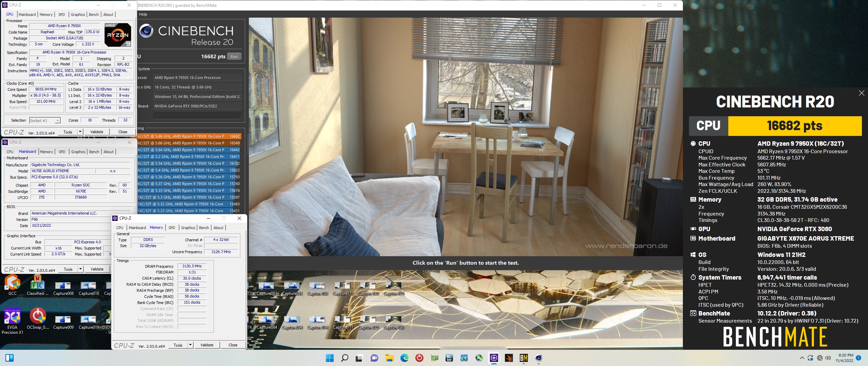Switch to Mainboard tab in top CPU-Z window
868x366 pixels.
[27, 15]
